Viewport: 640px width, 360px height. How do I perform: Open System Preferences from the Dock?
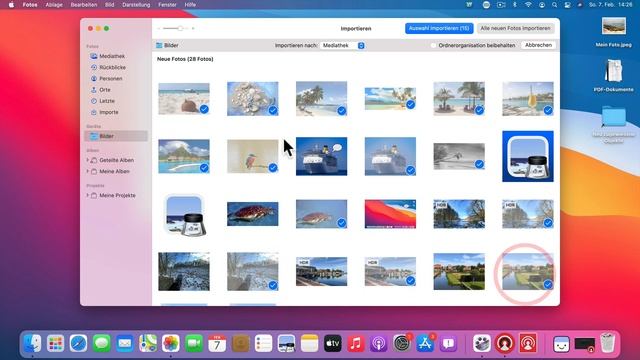coord(402,343)
